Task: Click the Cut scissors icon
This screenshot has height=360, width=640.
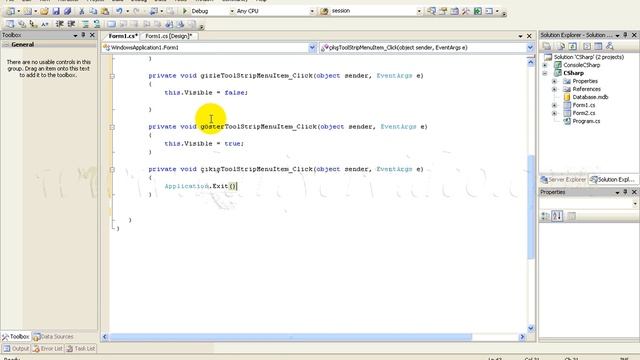Action: pos(82,11)
